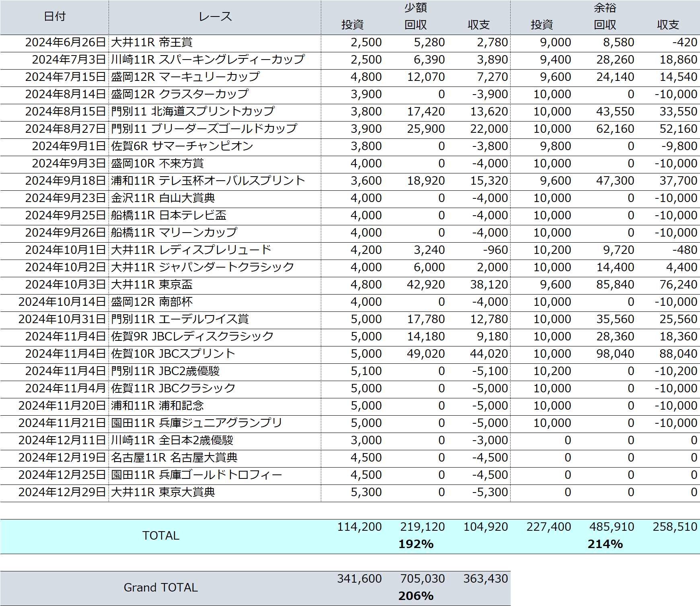Select 佐賀6R サマーチャンピオン cell

pyautogui.click(x=182, y=146)
